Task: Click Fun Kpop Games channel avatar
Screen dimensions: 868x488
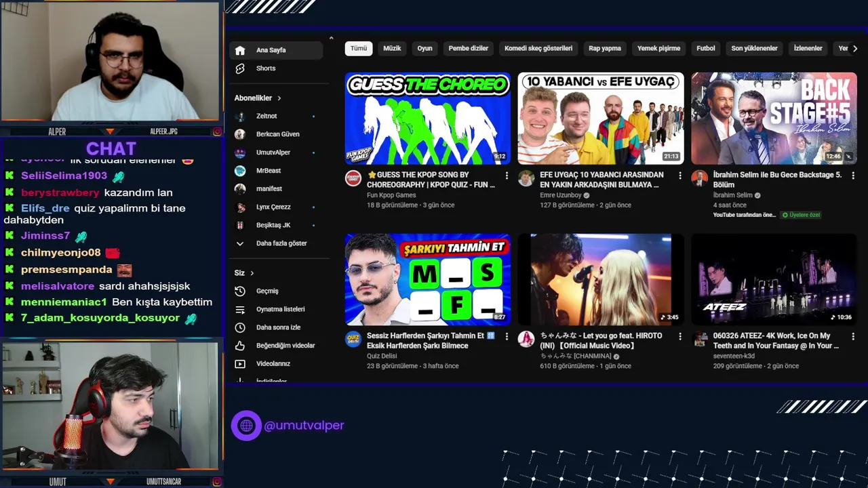Action: 353,178
